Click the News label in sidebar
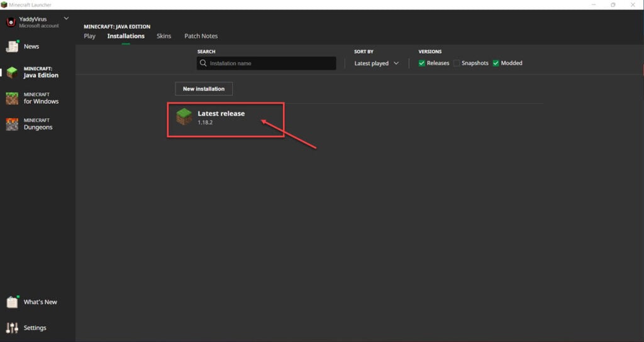The image size is (644, 342). [x=31, y=47]
